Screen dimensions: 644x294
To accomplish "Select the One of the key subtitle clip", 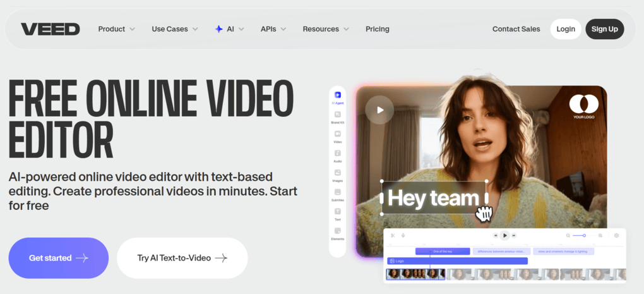I will tap(443, 251).
